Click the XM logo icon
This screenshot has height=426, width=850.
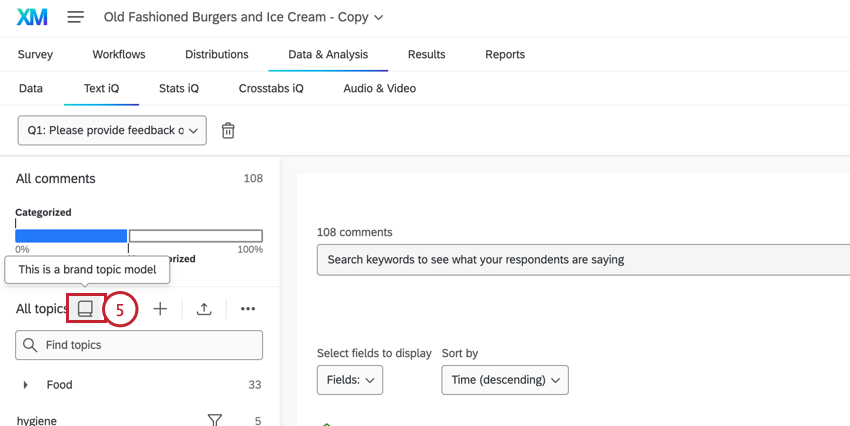pyautogui.click(x=32, y=17)
